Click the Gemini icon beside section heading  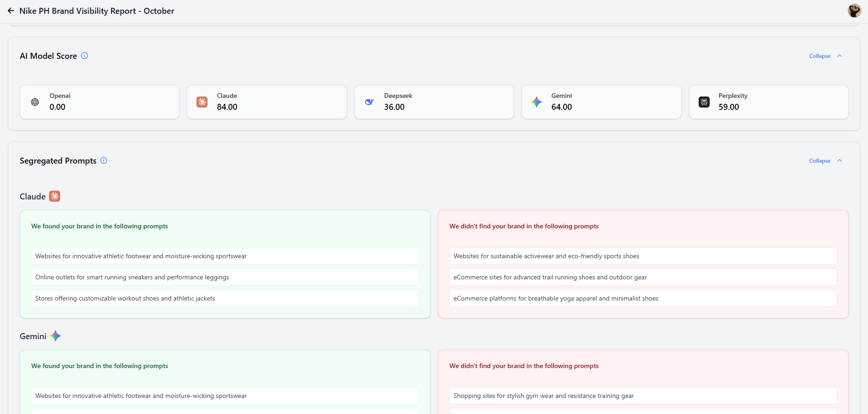pyautogui.click(x=56, y=336)
